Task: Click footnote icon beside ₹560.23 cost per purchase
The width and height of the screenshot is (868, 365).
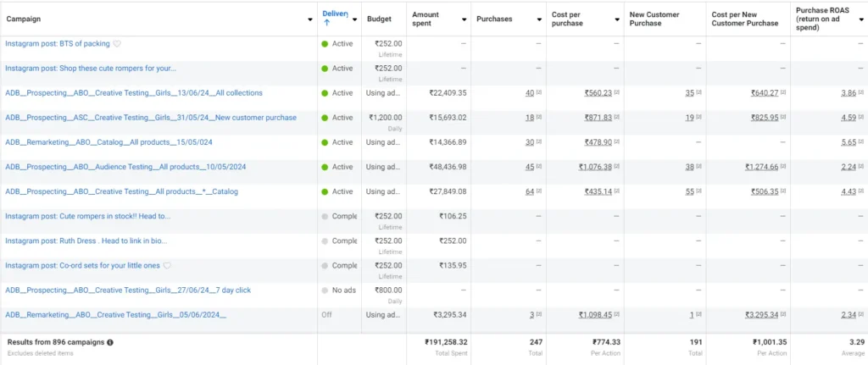Action: [x=616, y=93]
